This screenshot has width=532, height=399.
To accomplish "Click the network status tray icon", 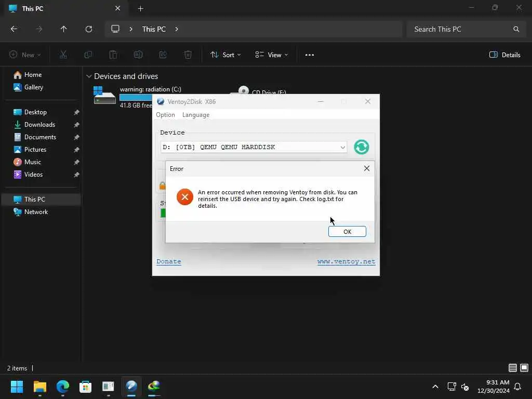I will 451,387.
